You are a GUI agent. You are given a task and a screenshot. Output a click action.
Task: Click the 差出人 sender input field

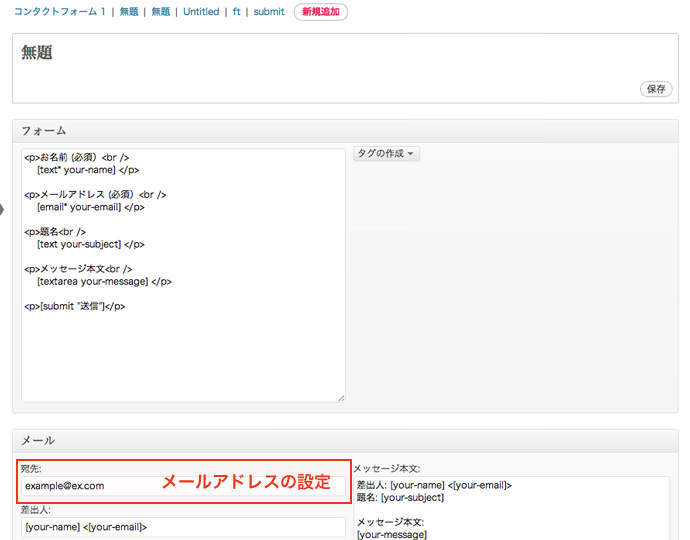(183, 527)
